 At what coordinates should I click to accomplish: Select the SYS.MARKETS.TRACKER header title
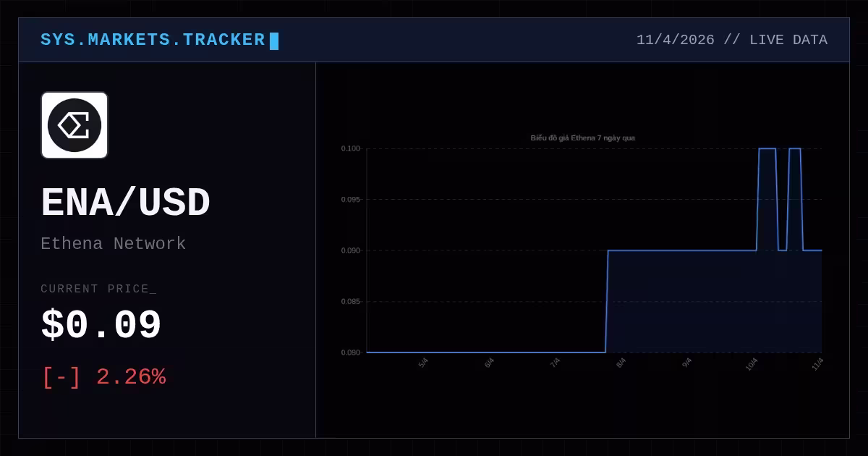click(153, 40)
